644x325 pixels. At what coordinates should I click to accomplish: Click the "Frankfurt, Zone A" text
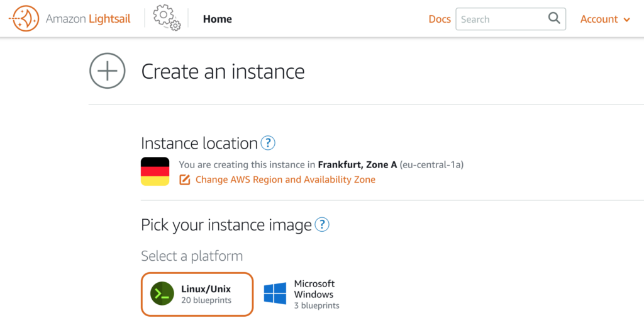point(357,165)
